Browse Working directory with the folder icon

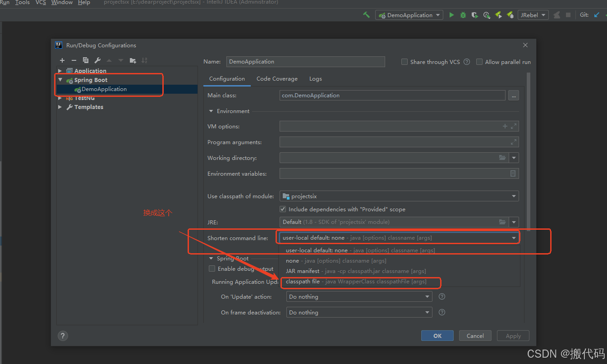pos(502,158)
